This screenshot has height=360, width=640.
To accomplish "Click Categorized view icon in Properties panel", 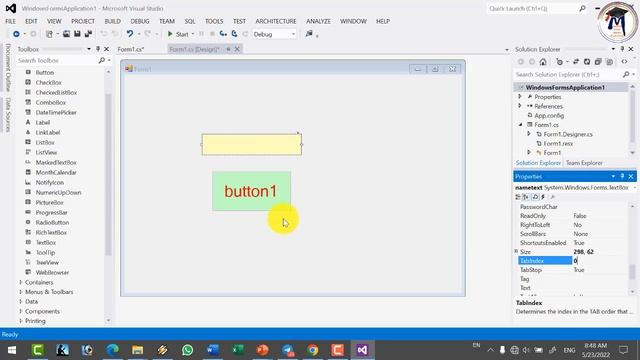I will pyautogui.click(x=518, y=197).
